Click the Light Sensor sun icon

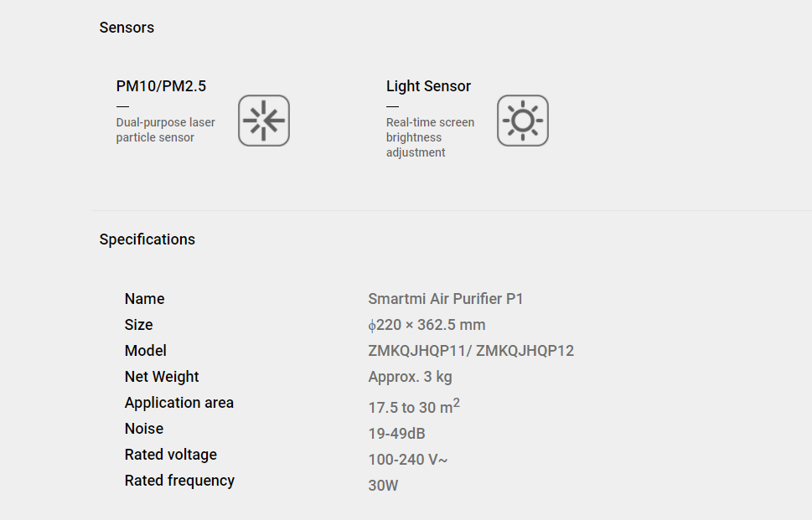click(x=523, y=121)
